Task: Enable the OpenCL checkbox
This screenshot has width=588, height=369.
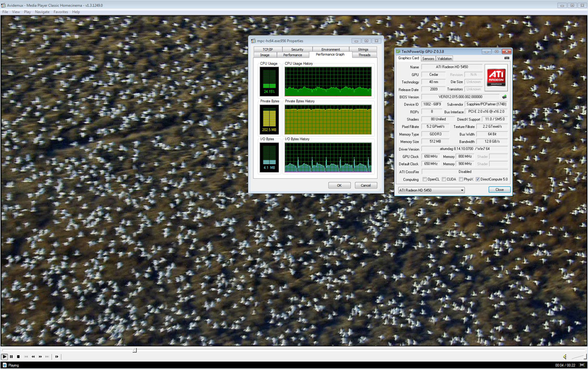Action: (425, 179)
